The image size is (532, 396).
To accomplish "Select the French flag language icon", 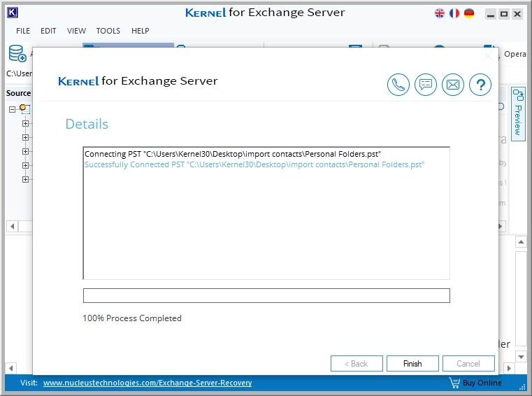I will (454, 13).
